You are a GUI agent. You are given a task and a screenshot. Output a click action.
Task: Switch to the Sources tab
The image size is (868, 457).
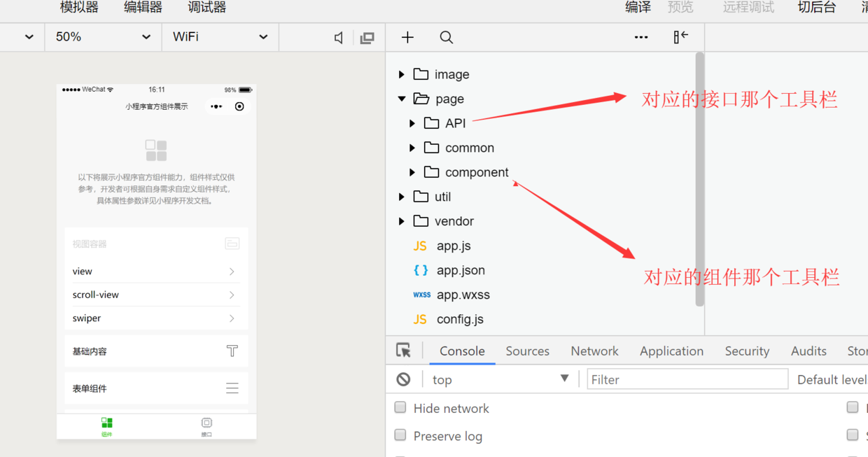(x=527, y=351)
